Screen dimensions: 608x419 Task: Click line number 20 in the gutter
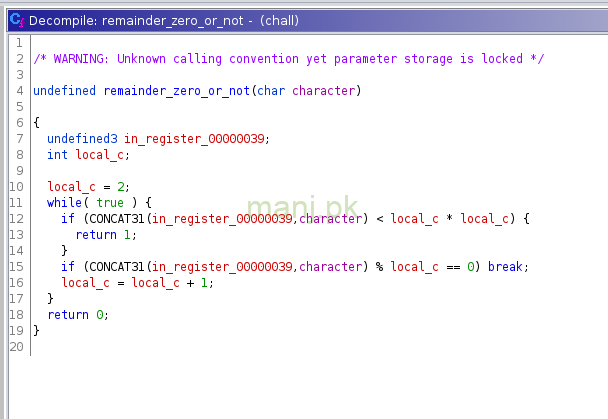tap(19, 346)
